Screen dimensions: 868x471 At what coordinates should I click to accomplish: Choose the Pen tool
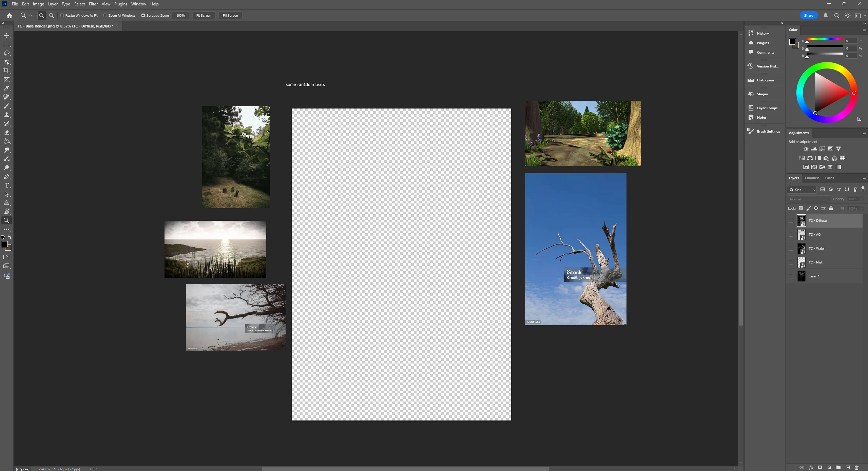point(6,176)
